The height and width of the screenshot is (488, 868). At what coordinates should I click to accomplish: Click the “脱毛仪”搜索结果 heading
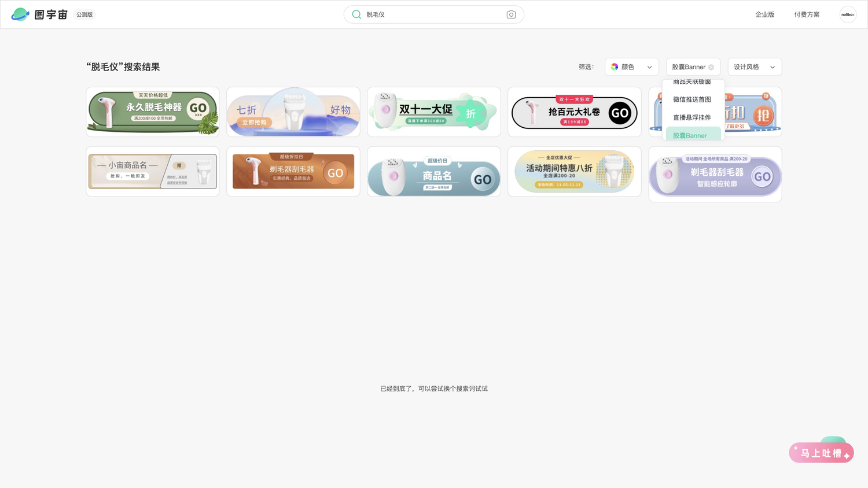(x=123, y=67)
